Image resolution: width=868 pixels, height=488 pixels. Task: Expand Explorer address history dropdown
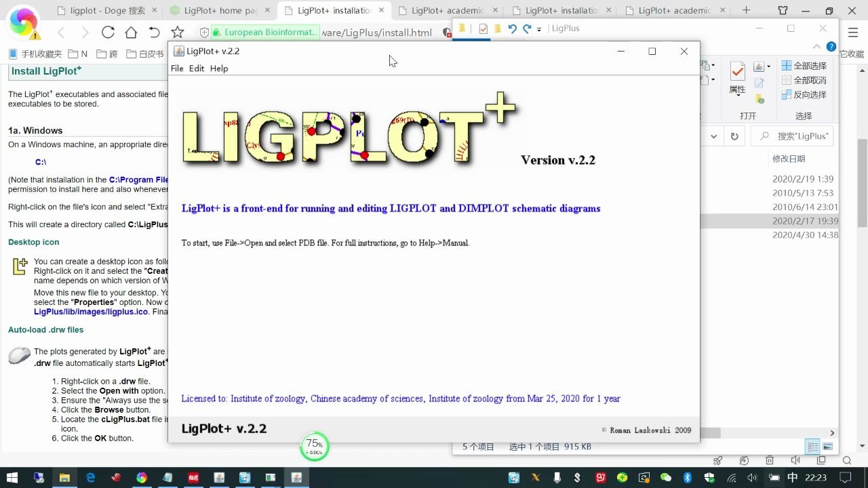(x=713, y=136)
